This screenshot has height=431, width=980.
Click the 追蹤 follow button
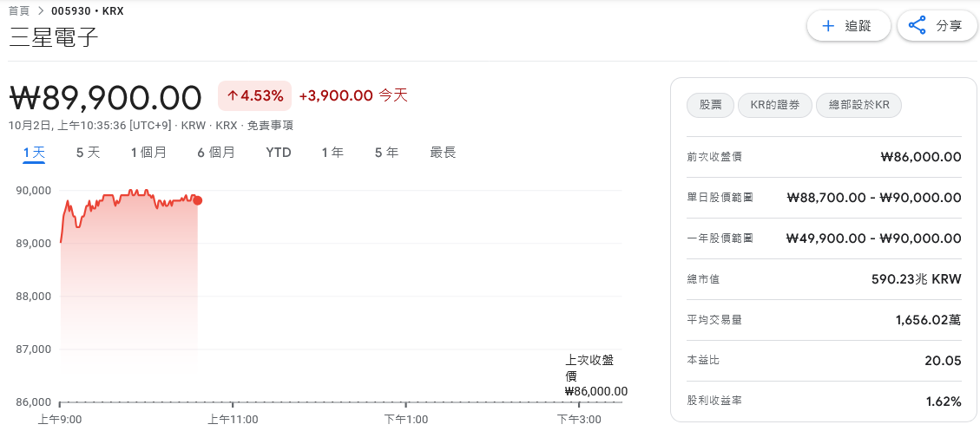(x=848, y=26)
